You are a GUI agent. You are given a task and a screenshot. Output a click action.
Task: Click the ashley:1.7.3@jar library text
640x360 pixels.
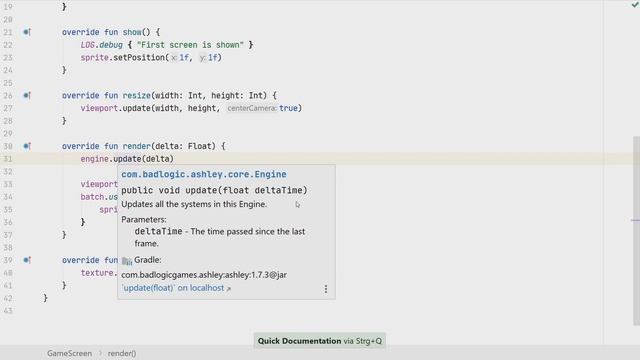[204, 275]
